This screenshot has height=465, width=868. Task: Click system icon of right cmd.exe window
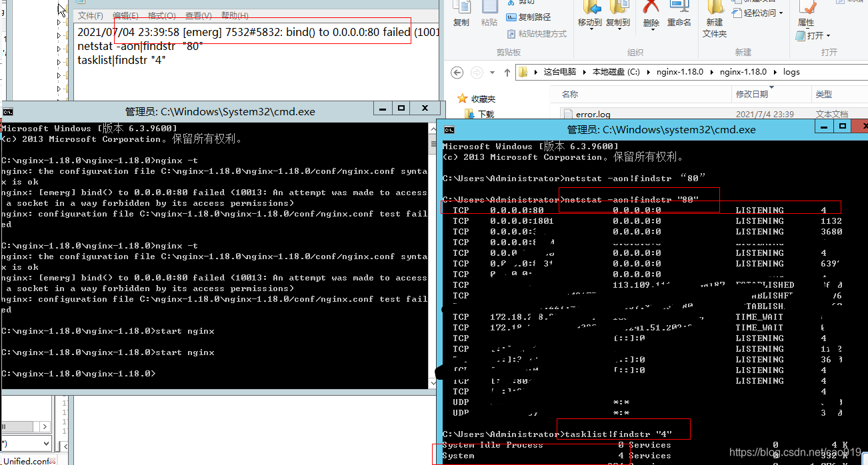coord(449,130)
